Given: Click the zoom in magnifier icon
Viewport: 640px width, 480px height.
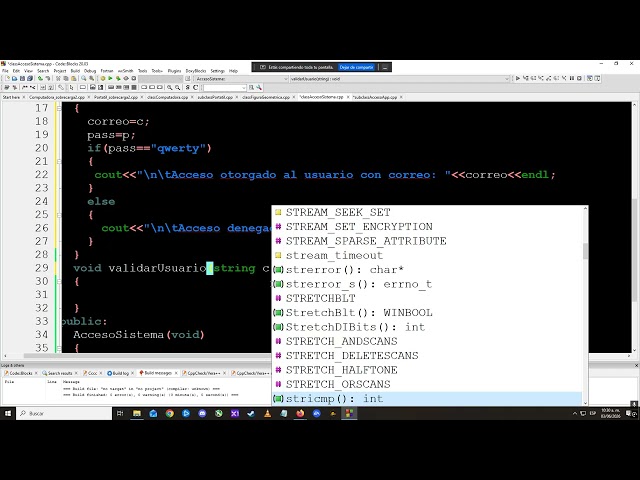Looking at the screenshot, I should [x=170, y=87].
